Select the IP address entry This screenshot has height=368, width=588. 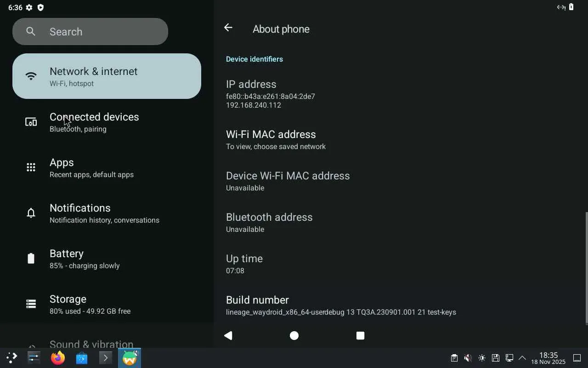coord(400,94)
